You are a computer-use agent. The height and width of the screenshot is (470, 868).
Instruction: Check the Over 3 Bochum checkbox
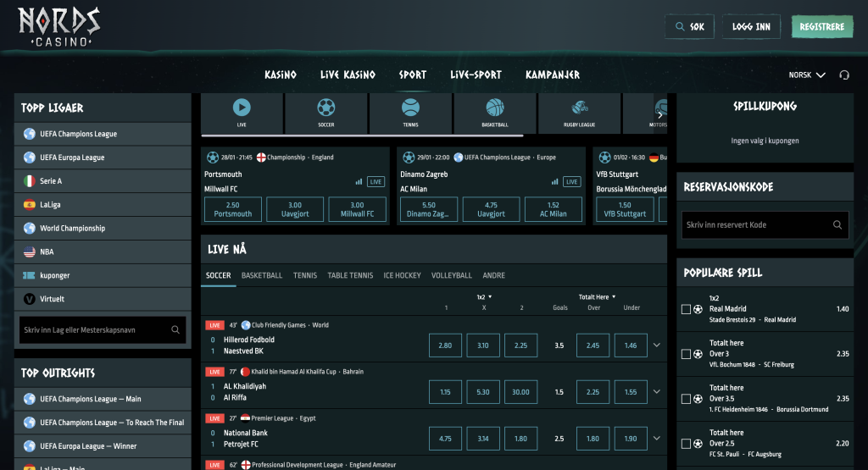click(x=686, y=354)
